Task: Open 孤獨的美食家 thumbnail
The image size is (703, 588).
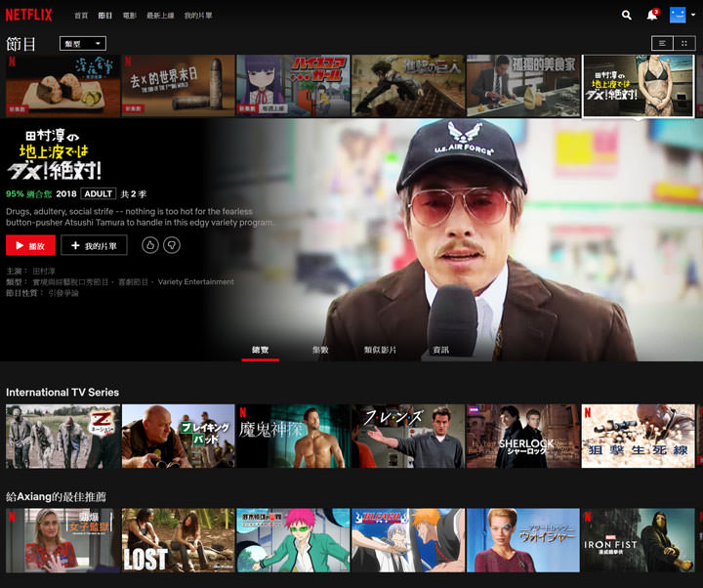Action: 523,86
